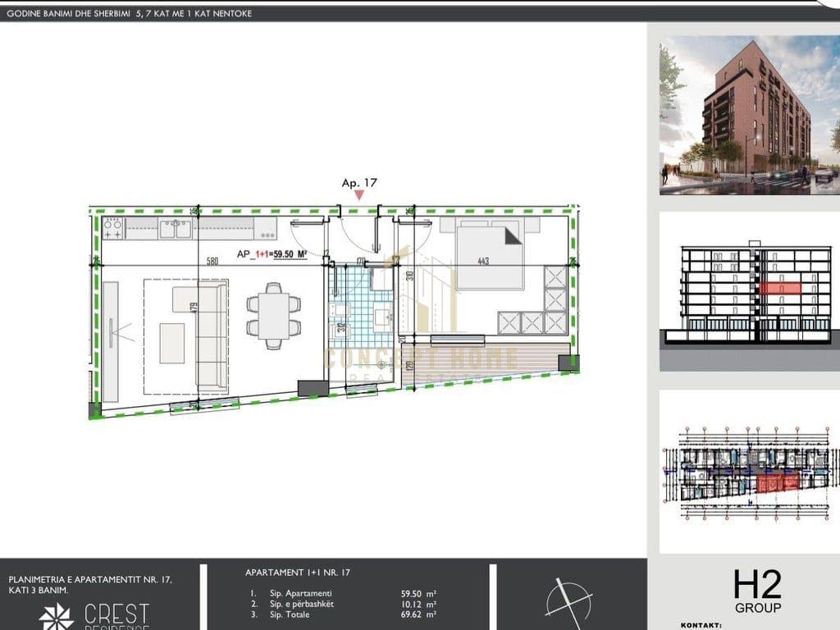Click the H2 GROUP logo
Viewport: 840px width, 630px height.
[757, 592]
